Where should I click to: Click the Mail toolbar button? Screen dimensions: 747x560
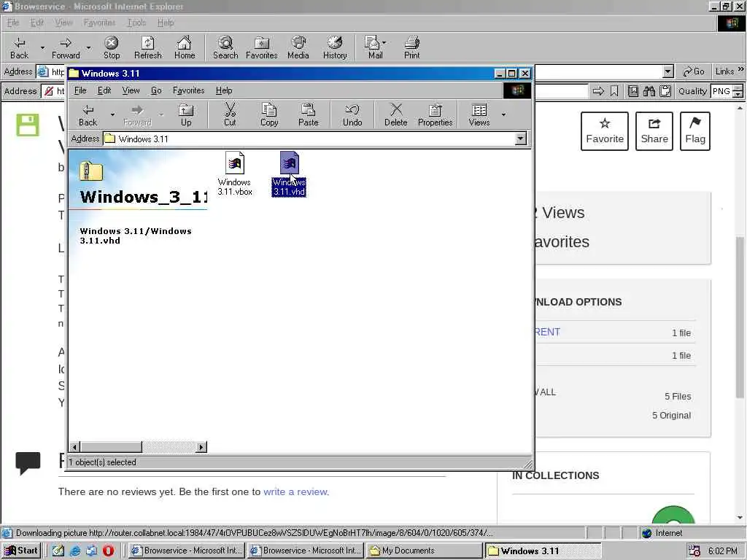click(375, 48)
